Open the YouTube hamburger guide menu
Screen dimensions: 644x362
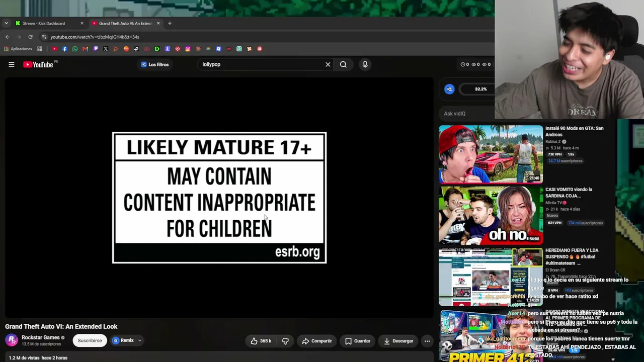11,64
